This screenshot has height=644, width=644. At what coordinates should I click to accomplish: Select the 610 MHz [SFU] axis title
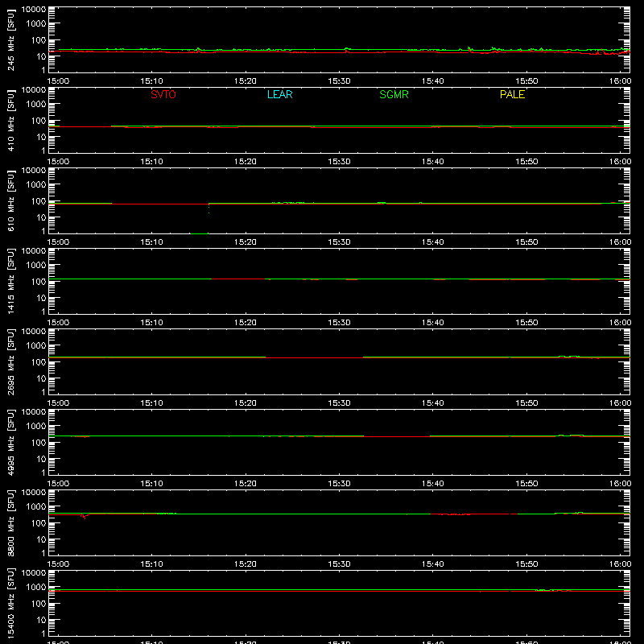[x=10, y=200]
